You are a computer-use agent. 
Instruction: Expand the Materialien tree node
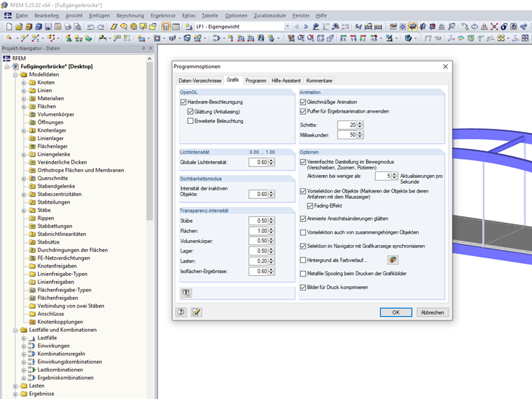coord(24,99)
